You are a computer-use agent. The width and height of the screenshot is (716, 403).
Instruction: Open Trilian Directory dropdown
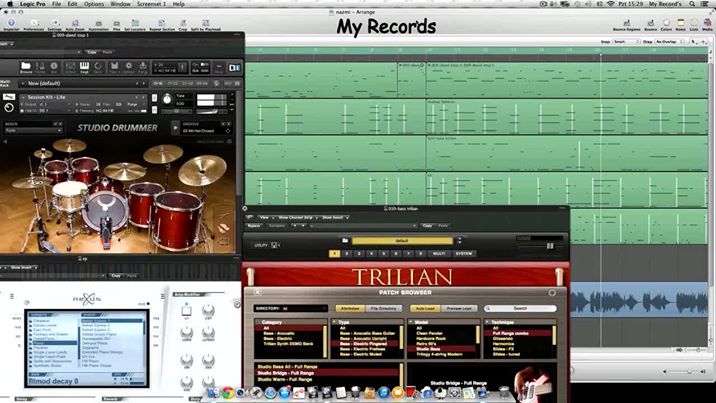[291, 309]
